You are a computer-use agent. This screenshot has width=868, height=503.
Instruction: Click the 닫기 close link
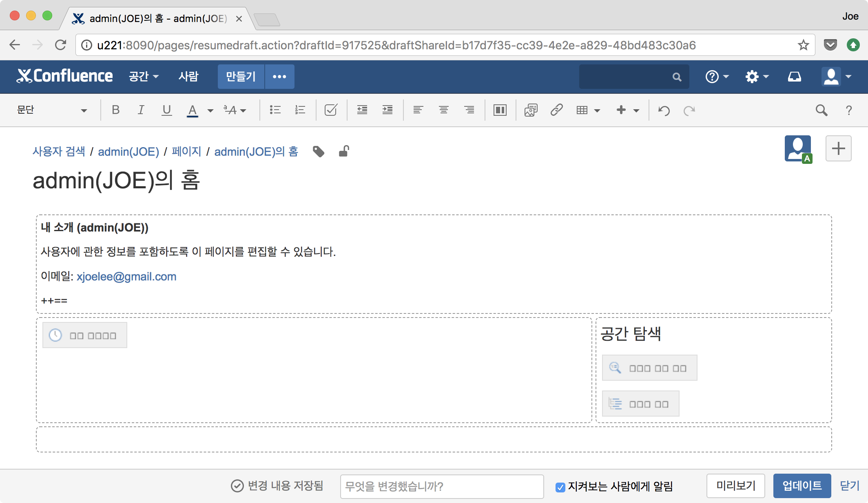tap(850, 486)
